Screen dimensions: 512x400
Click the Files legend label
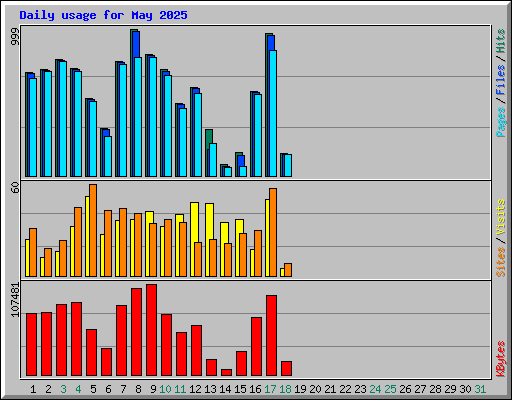click(500, 80)
